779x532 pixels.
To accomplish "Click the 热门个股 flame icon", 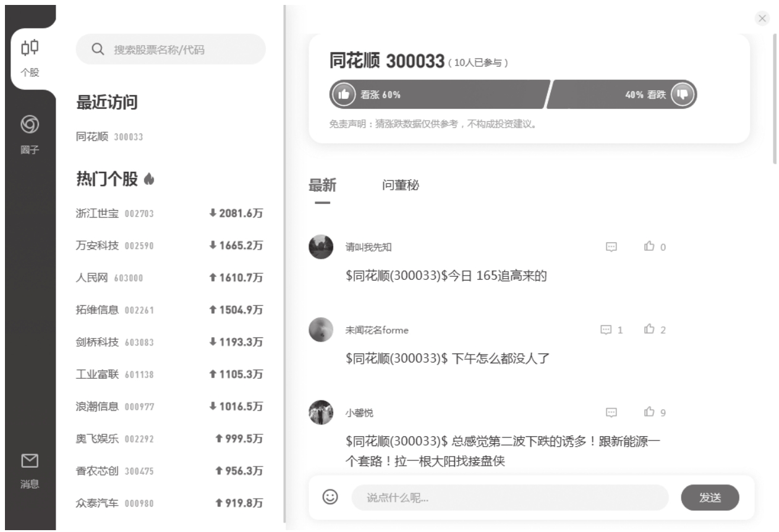I will click(x=148, y=180).
